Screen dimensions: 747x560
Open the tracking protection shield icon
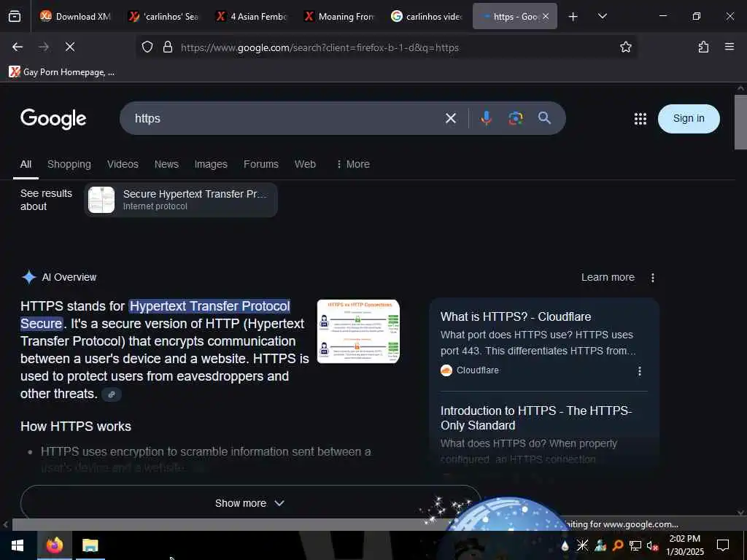(147, 47)
